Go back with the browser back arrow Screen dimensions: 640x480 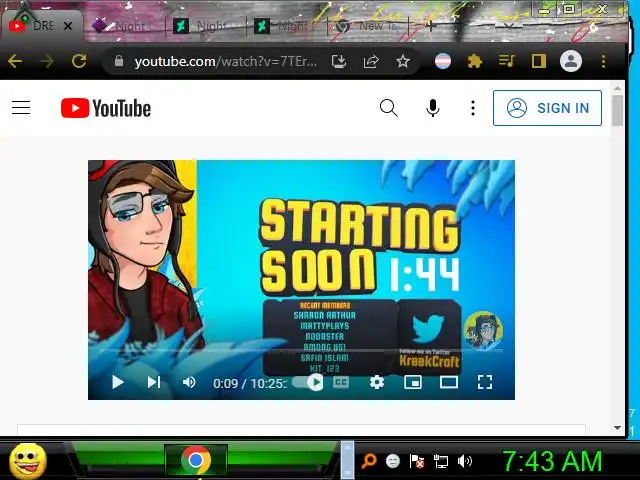click(15, 61)
